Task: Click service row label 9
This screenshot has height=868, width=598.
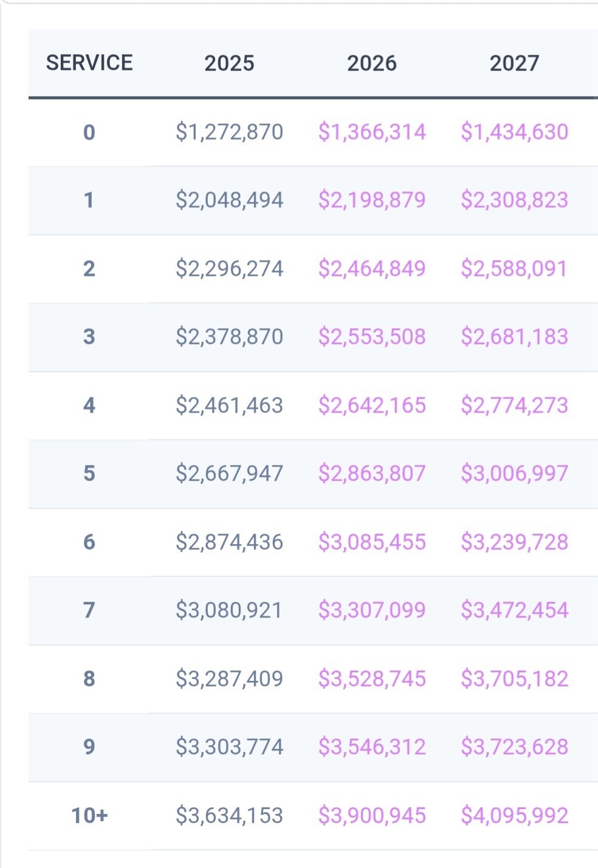Action: (89, 747)
